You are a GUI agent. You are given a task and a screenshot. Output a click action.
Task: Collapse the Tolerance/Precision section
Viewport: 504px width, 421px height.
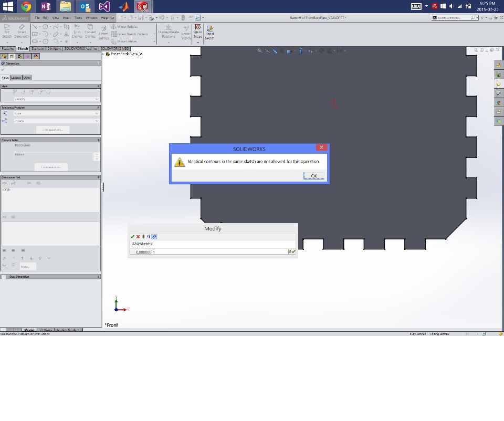coord(98,107)
